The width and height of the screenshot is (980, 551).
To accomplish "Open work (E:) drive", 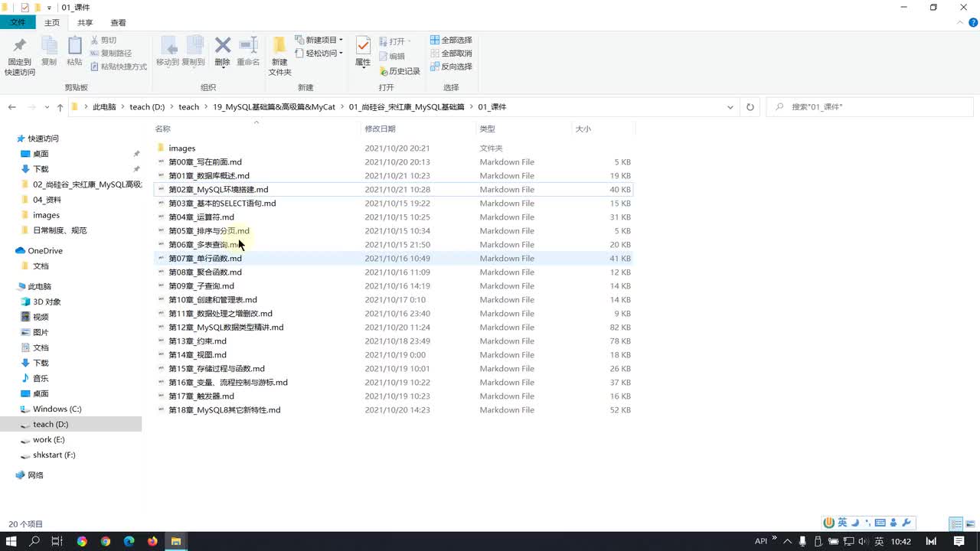I will (x=48, y=439).
